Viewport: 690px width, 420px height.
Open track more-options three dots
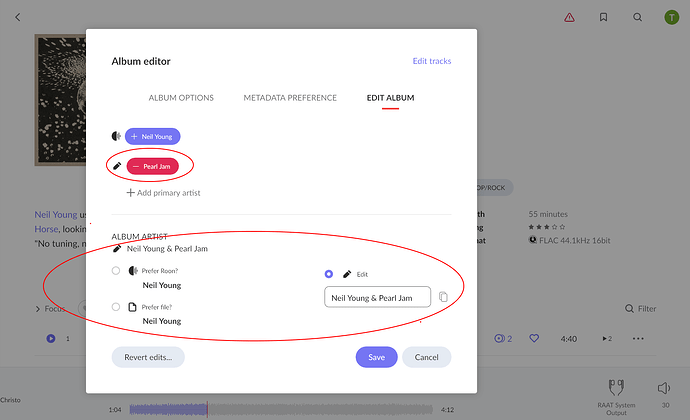pos(638,339)
